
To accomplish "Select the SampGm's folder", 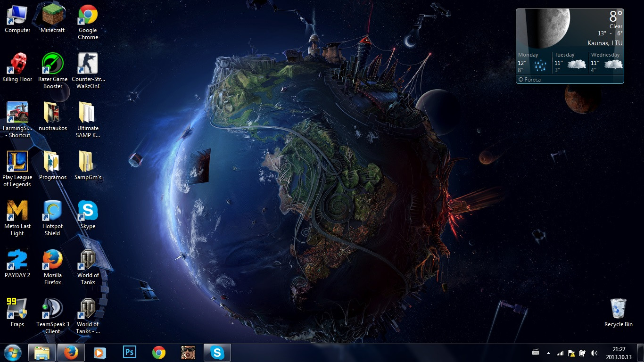I will (88, 166).
